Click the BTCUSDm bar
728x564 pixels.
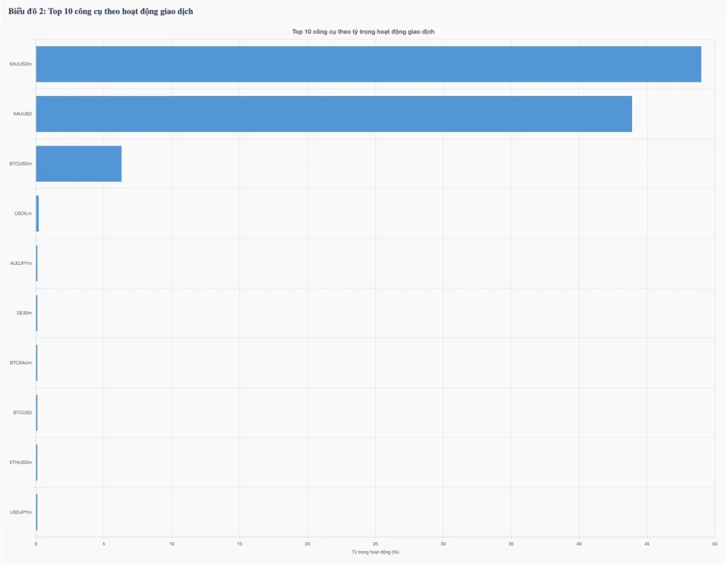click(78, 163)
